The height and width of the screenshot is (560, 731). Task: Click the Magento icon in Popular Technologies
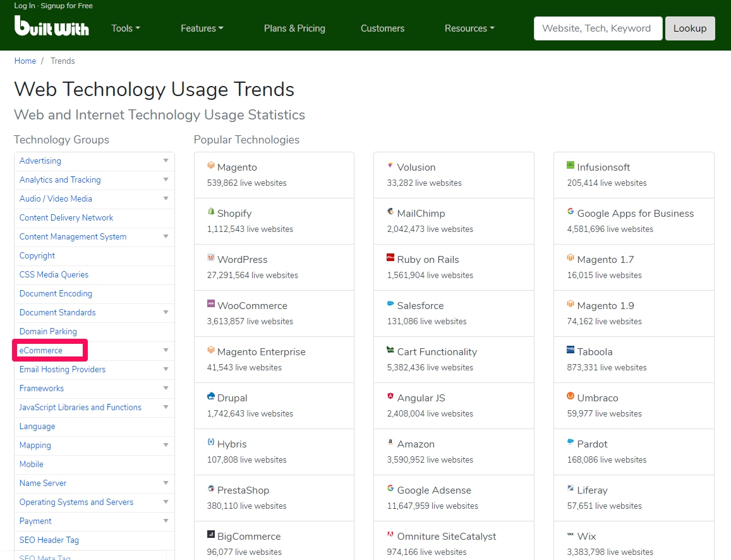[x=211, y=166]
